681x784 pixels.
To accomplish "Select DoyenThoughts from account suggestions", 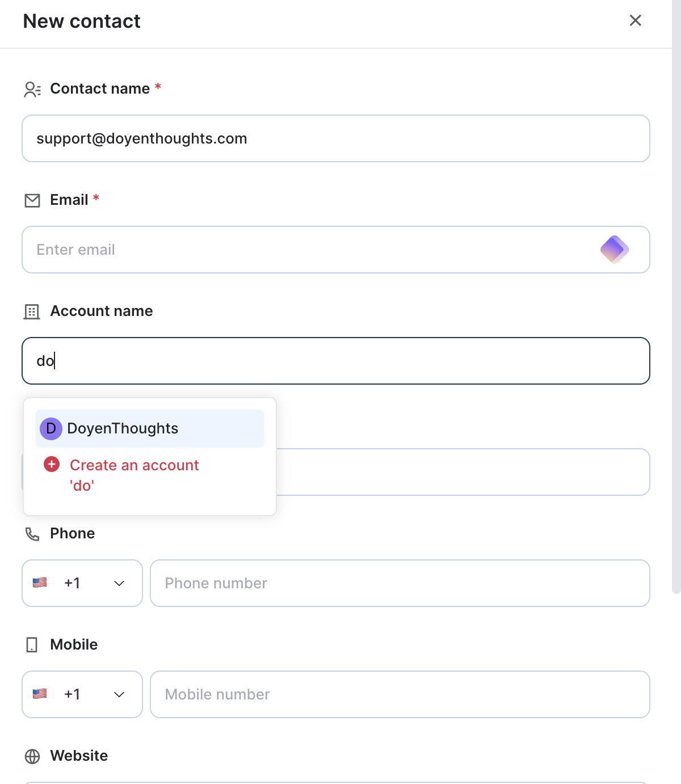I will 150,428.
